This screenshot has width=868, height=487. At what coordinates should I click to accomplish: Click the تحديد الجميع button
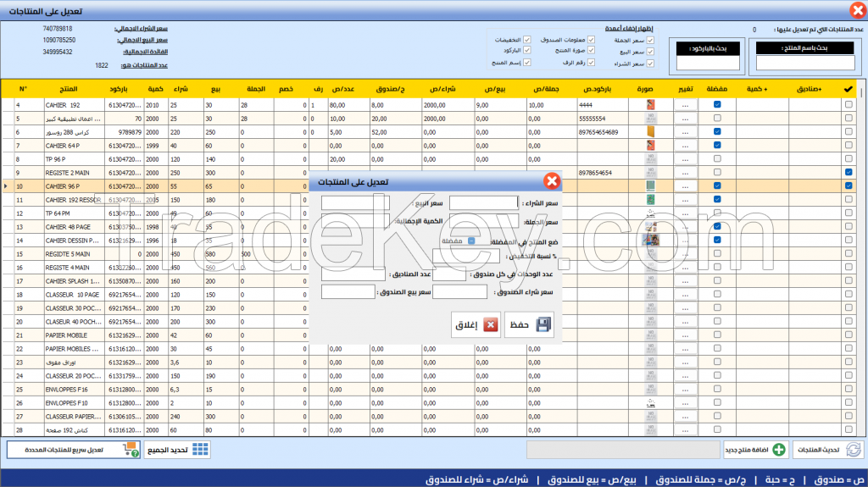177,450
